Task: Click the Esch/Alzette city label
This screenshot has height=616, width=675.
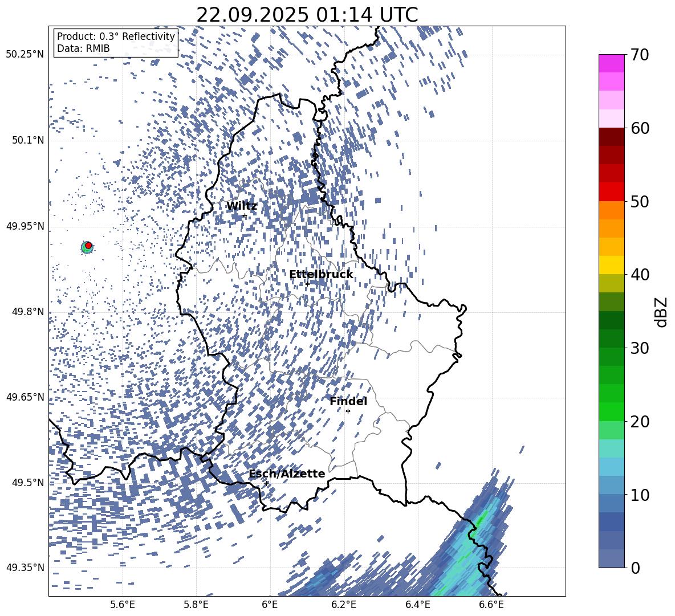Action: coord(287,474)
